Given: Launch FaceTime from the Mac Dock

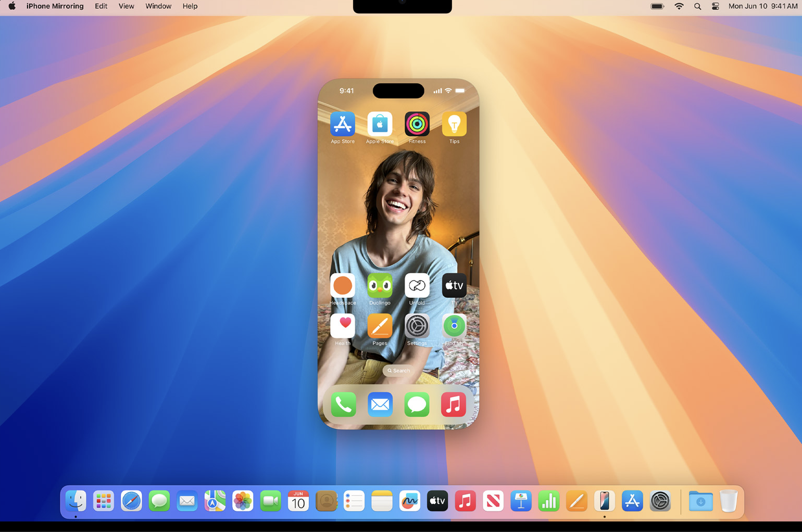Looking at the screenshot, I should click(271, 501).
